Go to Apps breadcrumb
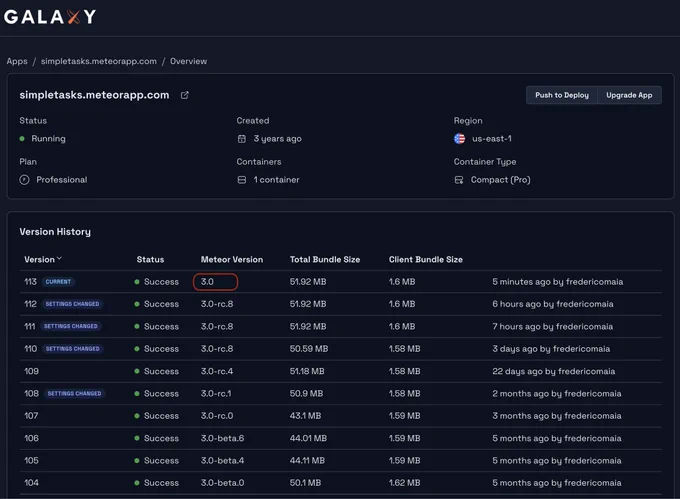Image resolution: width=680 pixels, height=499 pixels. (x=17, y=61)
